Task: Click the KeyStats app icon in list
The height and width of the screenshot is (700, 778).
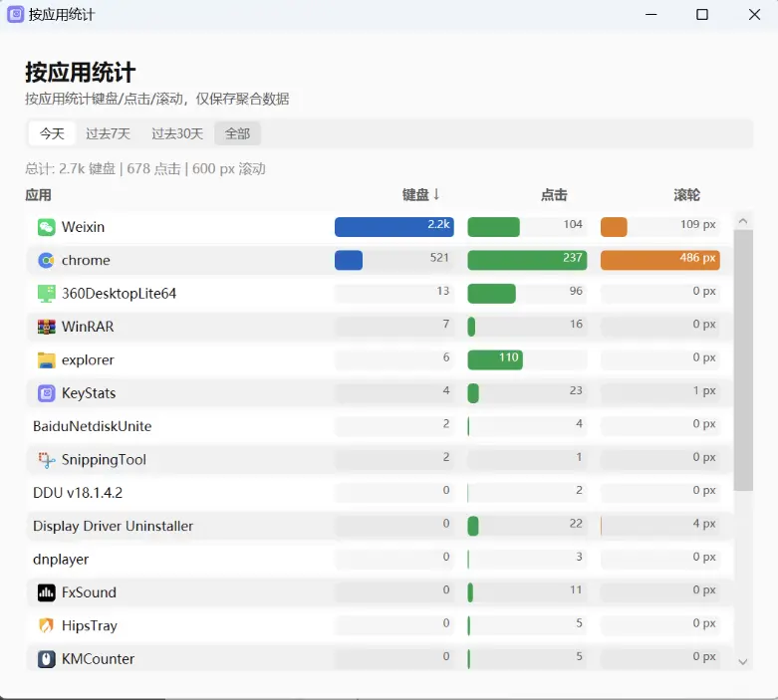Action: pos(46,393)
